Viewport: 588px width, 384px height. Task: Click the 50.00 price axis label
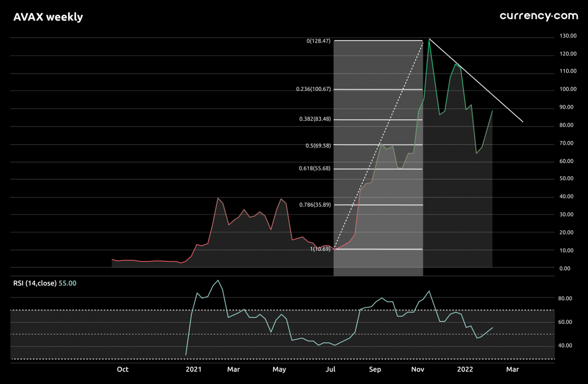pyautogui.click(x=566, y=178)
